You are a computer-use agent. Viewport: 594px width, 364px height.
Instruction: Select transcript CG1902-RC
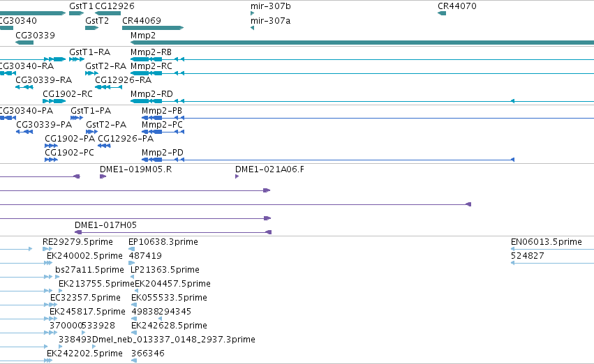pos(54,101)
